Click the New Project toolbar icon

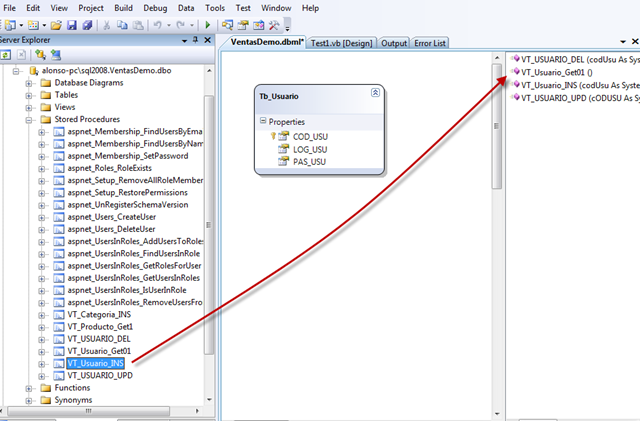coord(11,25)
